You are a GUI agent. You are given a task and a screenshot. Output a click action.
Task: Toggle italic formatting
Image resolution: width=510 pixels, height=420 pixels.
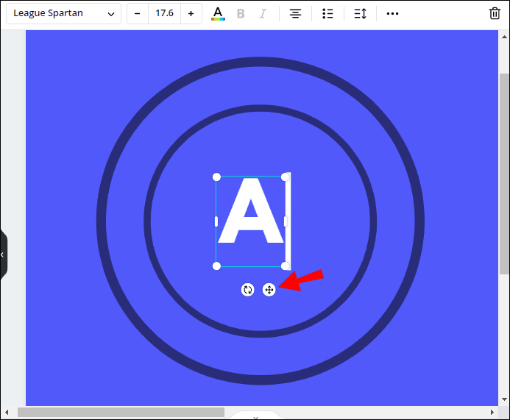[263, 14]
